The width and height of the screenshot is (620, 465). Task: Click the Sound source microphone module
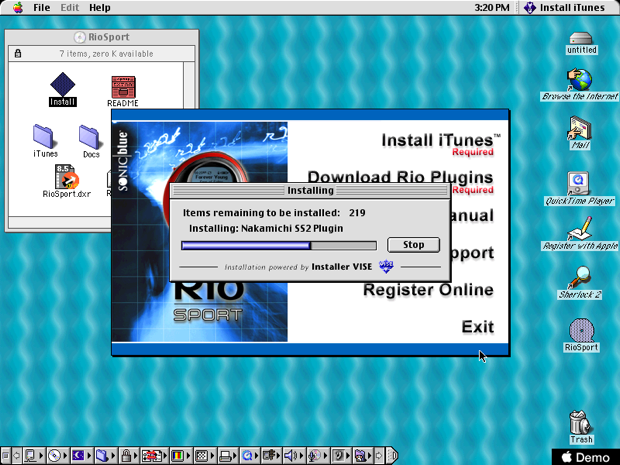click(x=314, y=456)
